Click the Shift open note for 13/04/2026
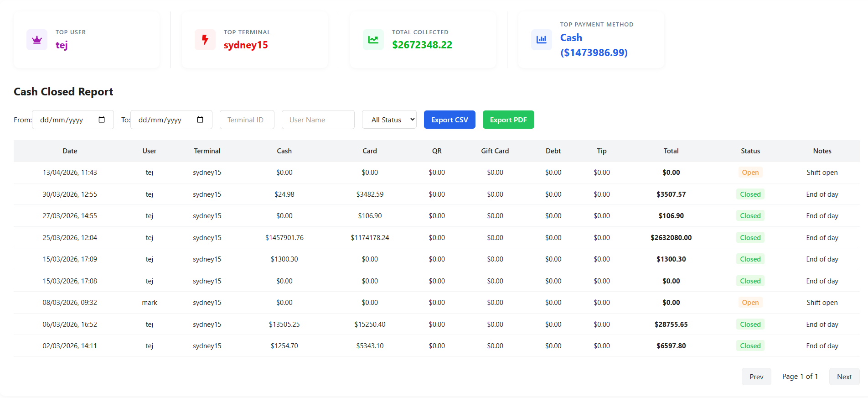This screenshot has width=868, height=398. [x=822, y=173]
